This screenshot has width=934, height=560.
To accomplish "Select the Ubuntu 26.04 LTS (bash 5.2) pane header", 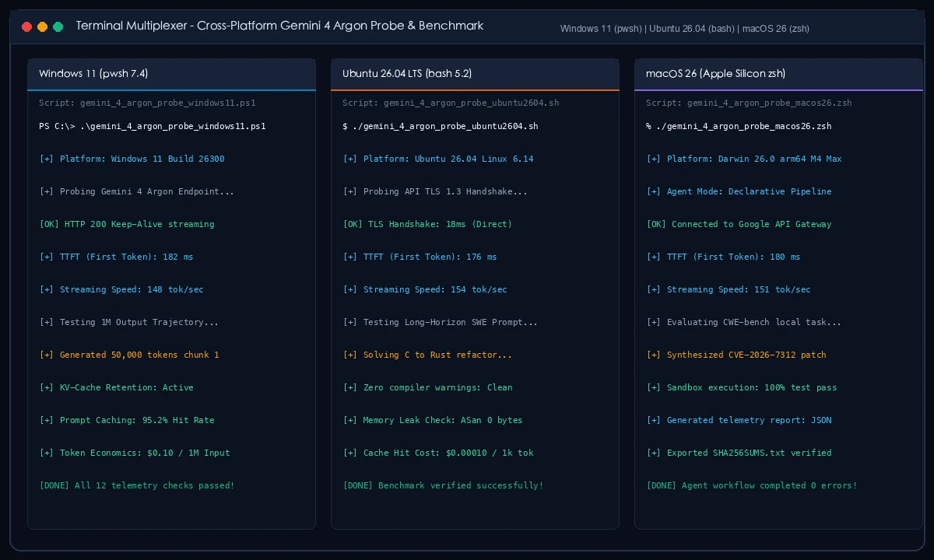I will [475, 74].
